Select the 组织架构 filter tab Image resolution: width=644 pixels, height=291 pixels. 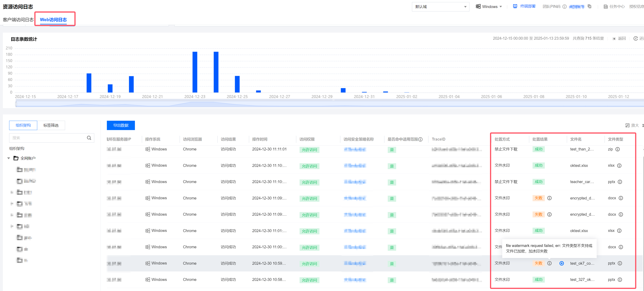(23, 125)
